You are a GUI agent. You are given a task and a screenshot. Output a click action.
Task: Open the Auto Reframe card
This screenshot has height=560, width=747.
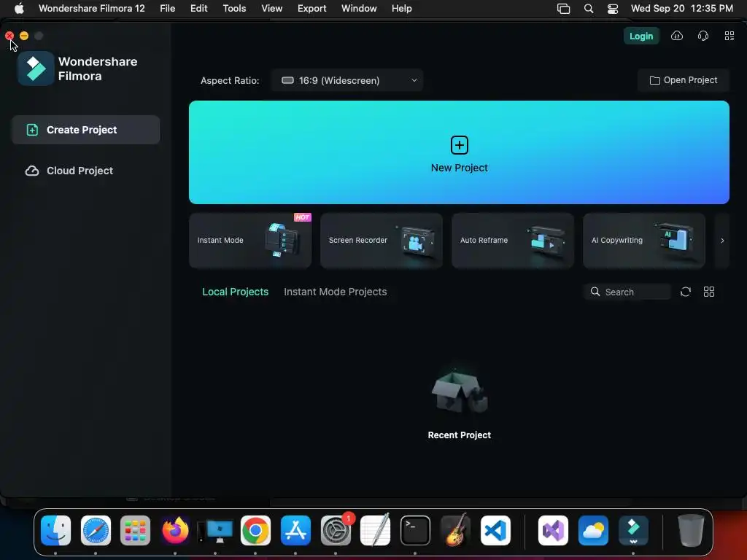pyautogui.click(x=513, y=241)
